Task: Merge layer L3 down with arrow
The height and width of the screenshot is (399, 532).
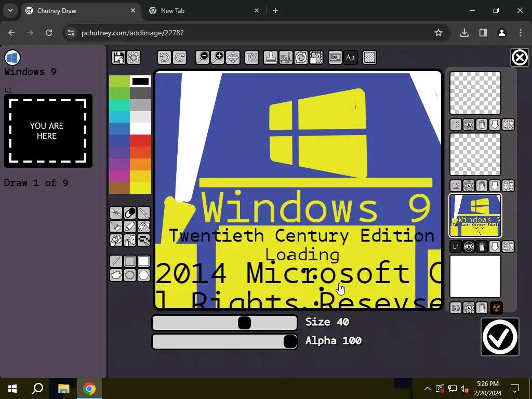Action: coord(495,125)
